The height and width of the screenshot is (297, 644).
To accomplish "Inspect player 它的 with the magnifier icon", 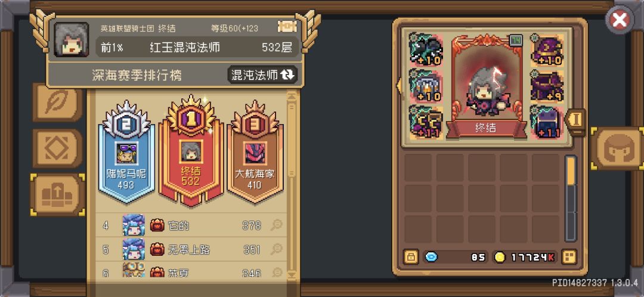I will 277,225.
